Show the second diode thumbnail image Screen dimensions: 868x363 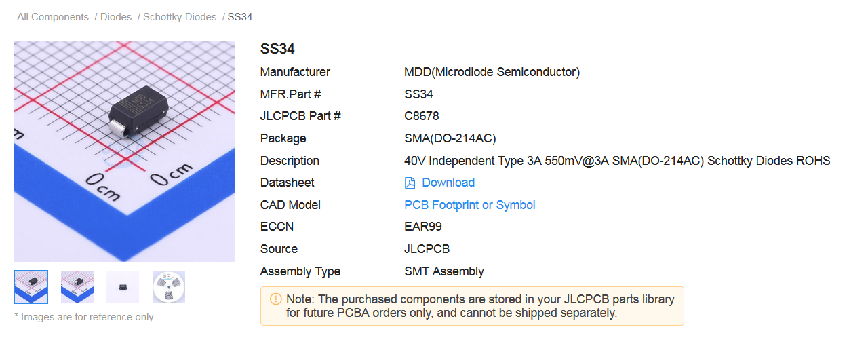pyautogui.click(x=77, y=287)
